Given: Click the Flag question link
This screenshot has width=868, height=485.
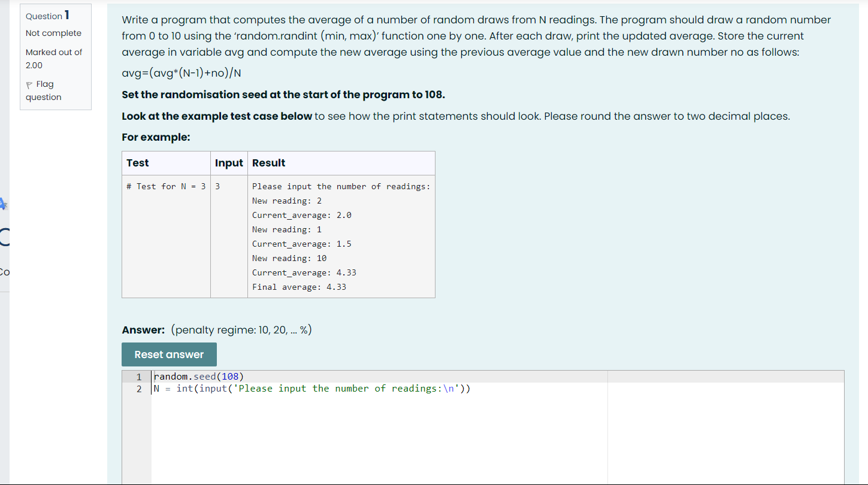Looking at the screenshot, I should click(44, 90).
